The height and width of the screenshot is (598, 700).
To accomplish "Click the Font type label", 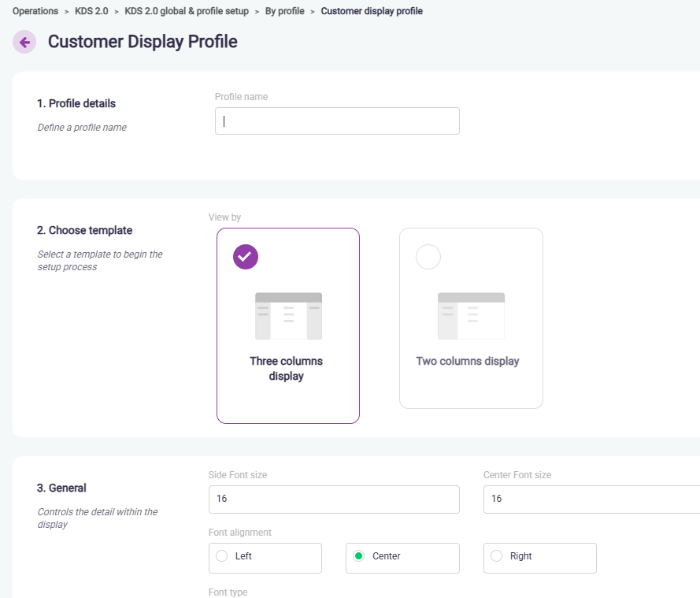I will pyautogui.click(x=228, y=592).
